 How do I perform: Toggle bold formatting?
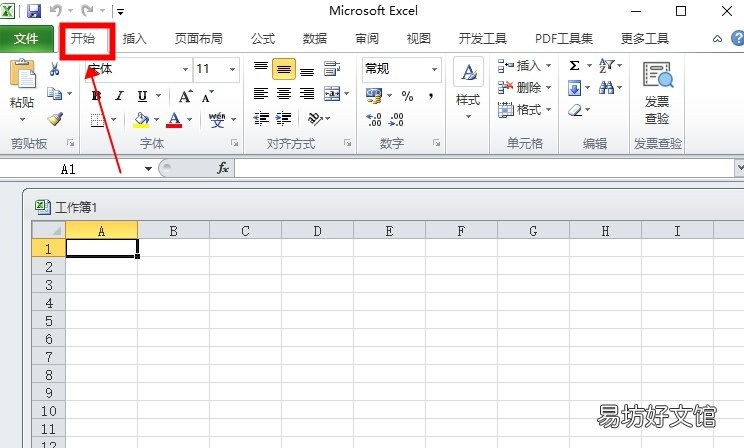[x=96, y=96]
